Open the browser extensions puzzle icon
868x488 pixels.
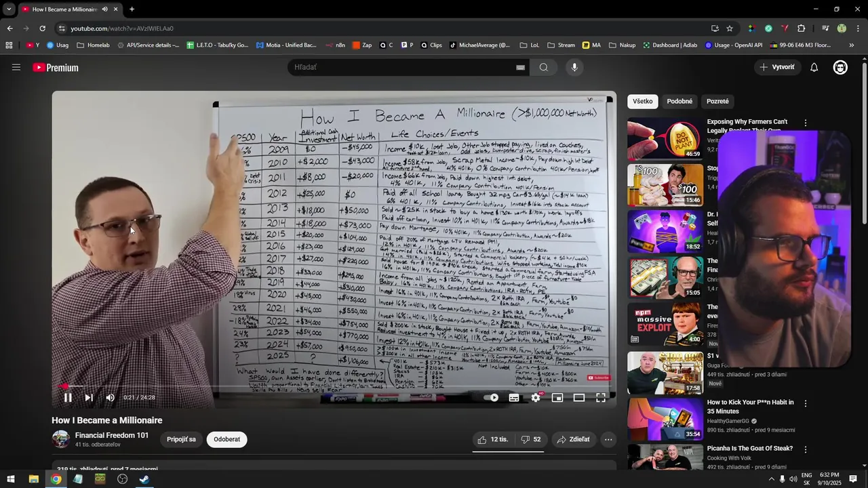tap(802, 28)
